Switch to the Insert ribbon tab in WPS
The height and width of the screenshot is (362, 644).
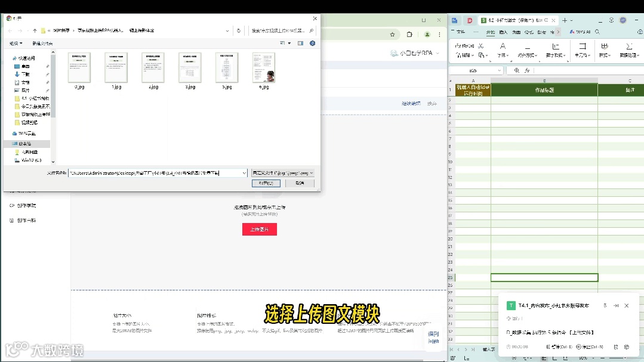(503, 32)
